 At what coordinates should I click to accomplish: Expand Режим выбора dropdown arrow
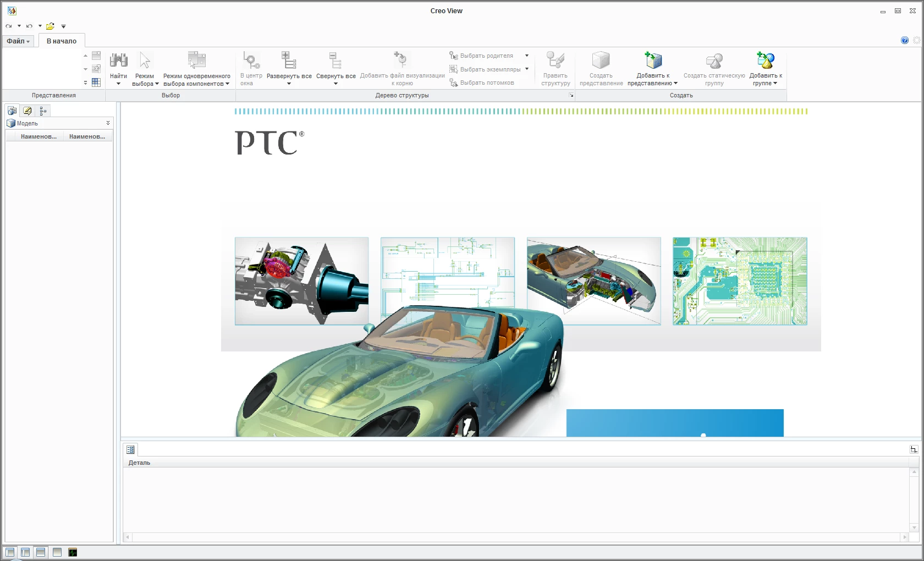click(157, 84)
